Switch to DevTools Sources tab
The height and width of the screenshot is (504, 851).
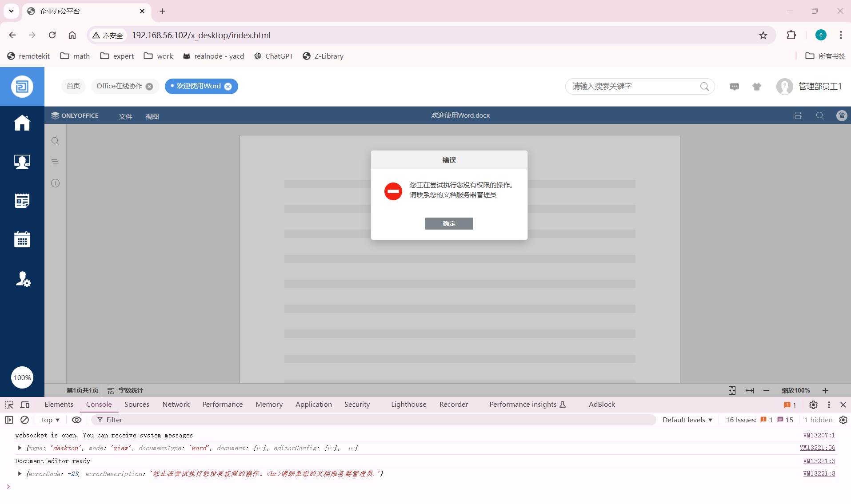click(x=137, y=404)
